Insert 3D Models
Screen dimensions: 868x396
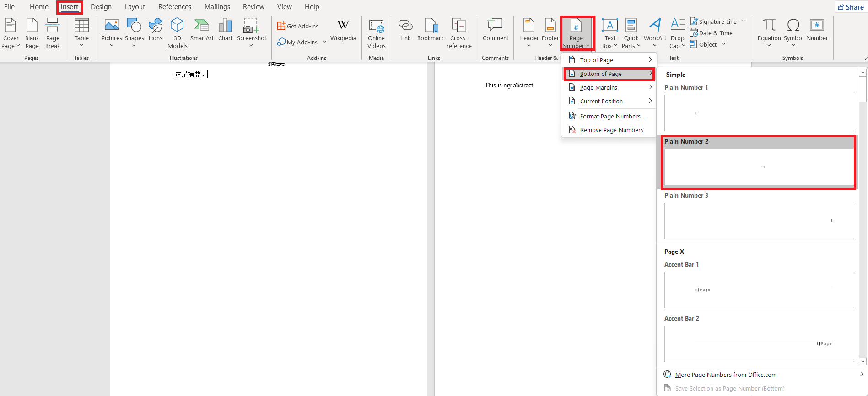(177, 33)
